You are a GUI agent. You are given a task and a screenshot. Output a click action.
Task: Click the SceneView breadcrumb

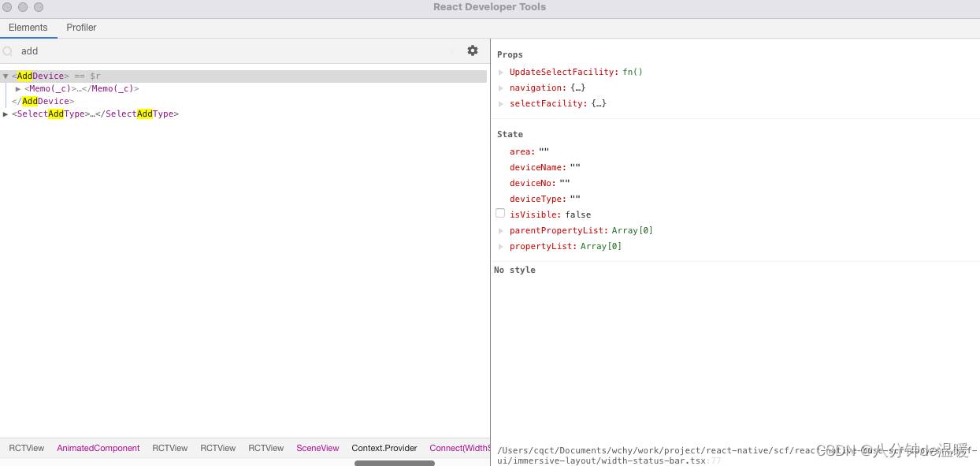[317, 448]
